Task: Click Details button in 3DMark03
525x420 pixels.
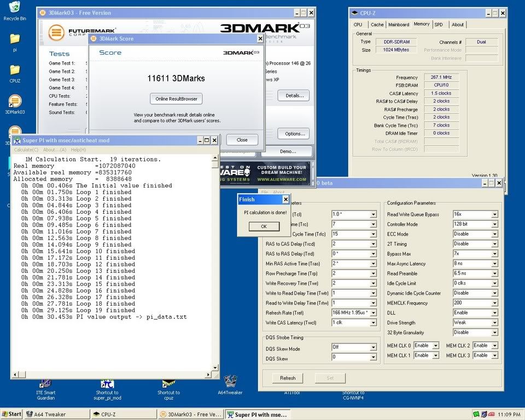Action: [294, 96]
